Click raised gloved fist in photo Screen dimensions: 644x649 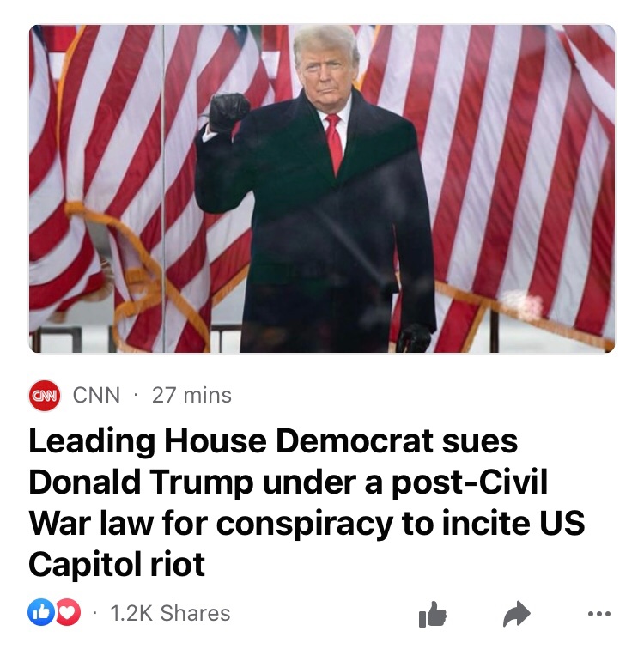point(228,112)
